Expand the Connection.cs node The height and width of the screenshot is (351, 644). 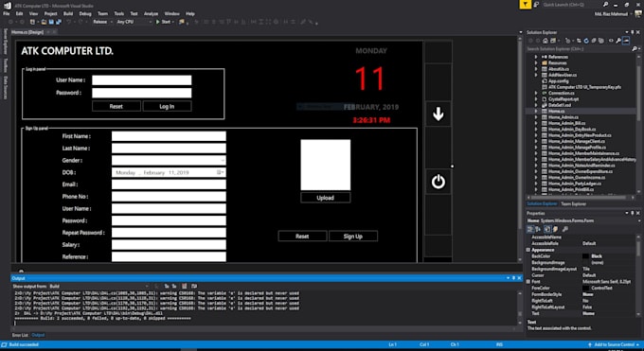536,93
